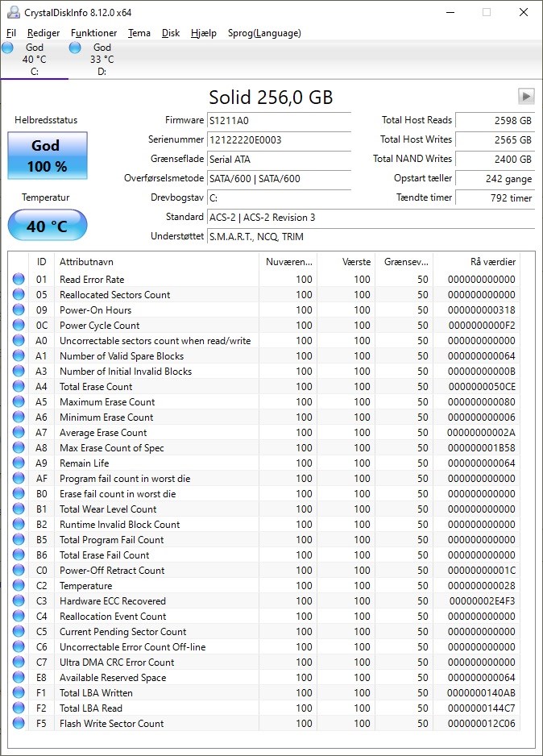Click the status icon for Power Cycle Count
The height and width of the screenshot is (756, 543).
[x=19, y=325]
